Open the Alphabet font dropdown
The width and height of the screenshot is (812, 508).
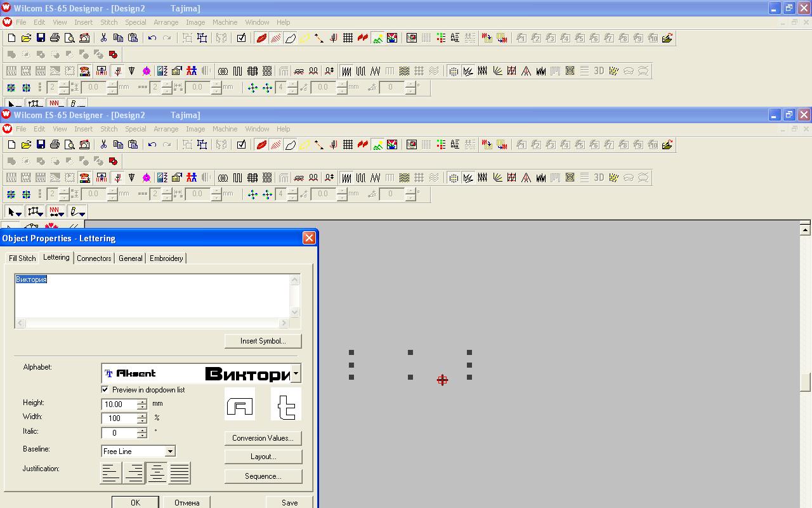tap(296, 373)
